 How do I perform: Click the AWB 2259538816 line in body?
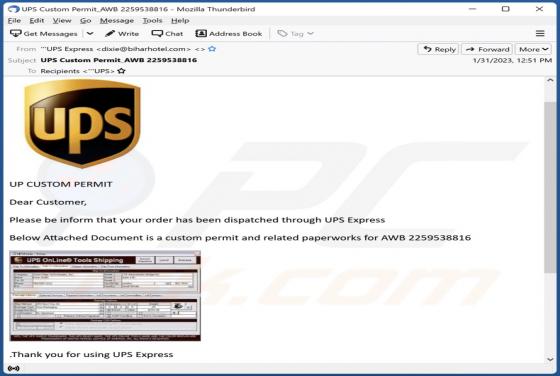(240, 237)
